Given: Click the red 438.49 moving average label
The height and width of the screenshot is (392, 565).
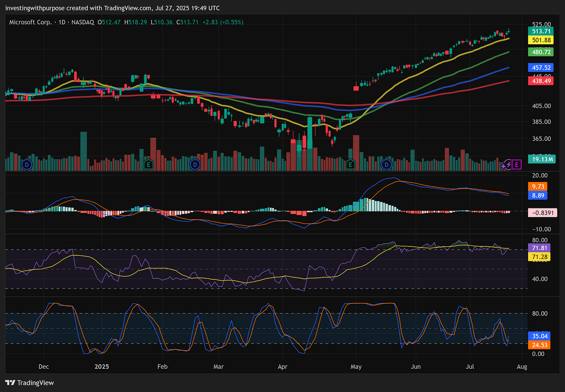Looking at the screenshot, I should [x=541, y=81].
